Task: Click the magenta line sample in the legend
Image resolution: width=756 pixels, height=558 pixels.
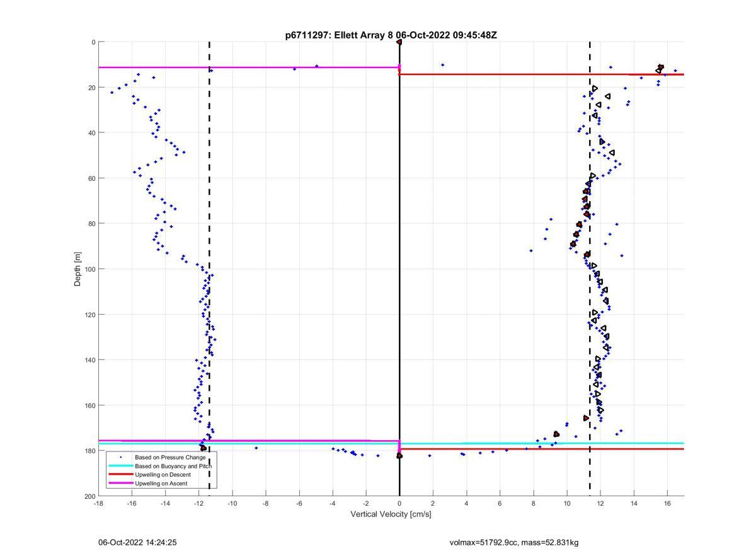Action: click(120, 484)
